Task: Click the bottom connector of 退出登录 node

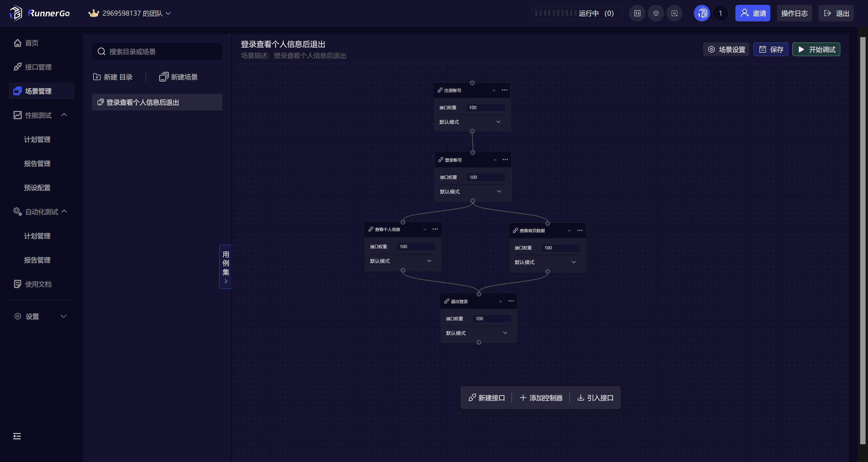Action: click(479, 342)
